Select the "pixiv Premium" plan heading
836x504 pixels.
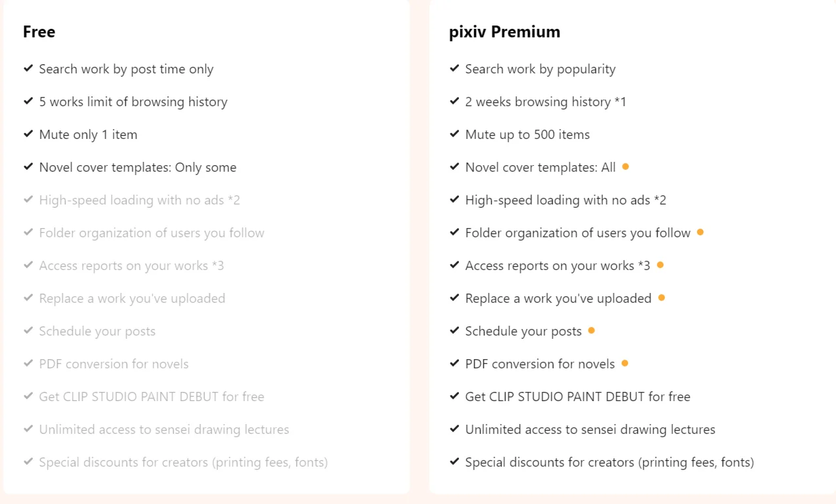504,31
